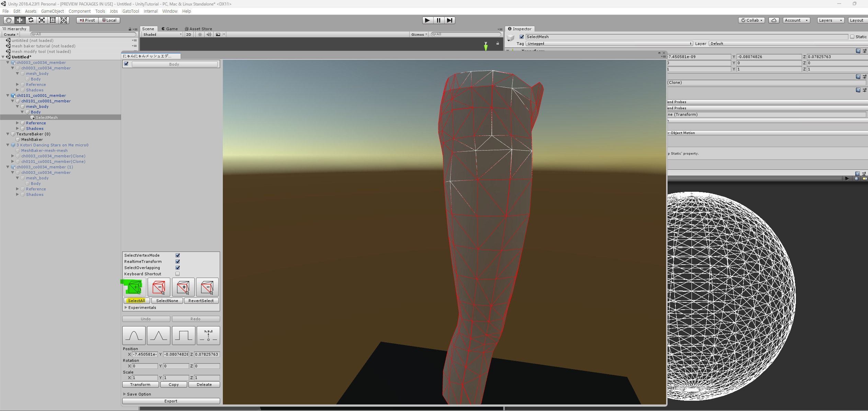Click the cloud services icon

774,20
